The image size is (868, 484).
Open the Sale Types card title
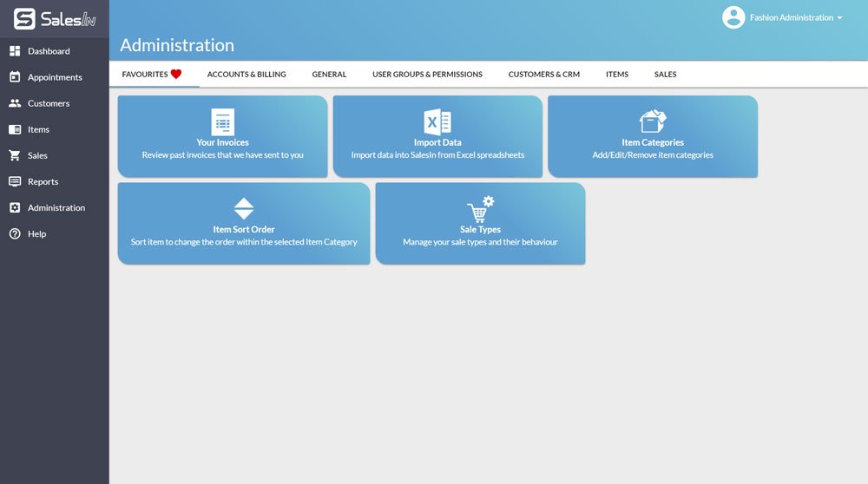[x=481, y=229]
